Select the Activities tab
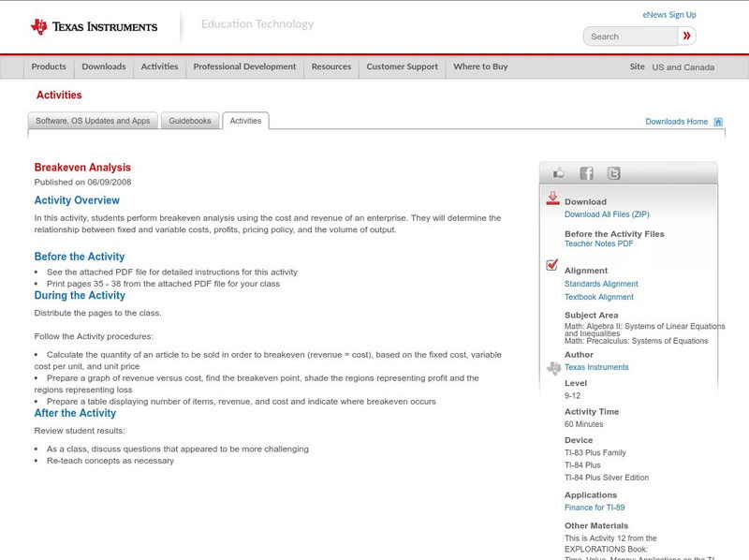Viewport: 749px width, 560px height. click(245, 121)
